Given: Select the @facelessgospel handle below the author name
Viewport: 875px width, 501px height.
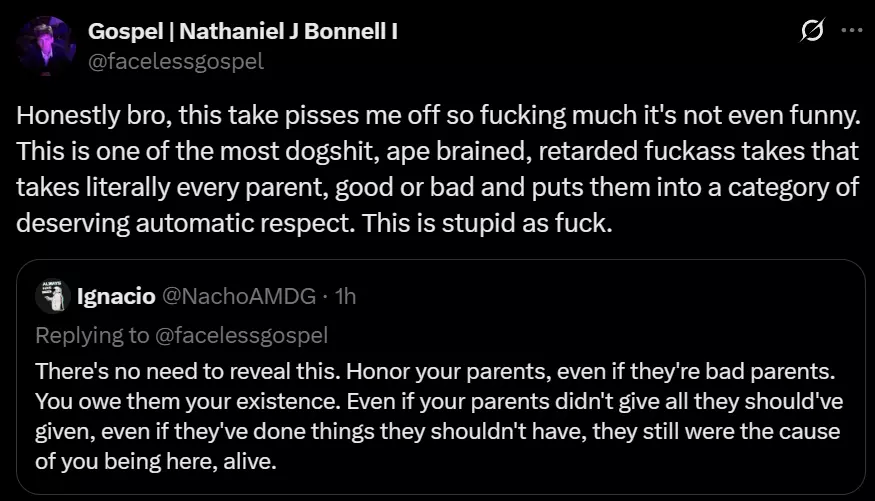Looking at the screenshot, I should pos(176,61).
